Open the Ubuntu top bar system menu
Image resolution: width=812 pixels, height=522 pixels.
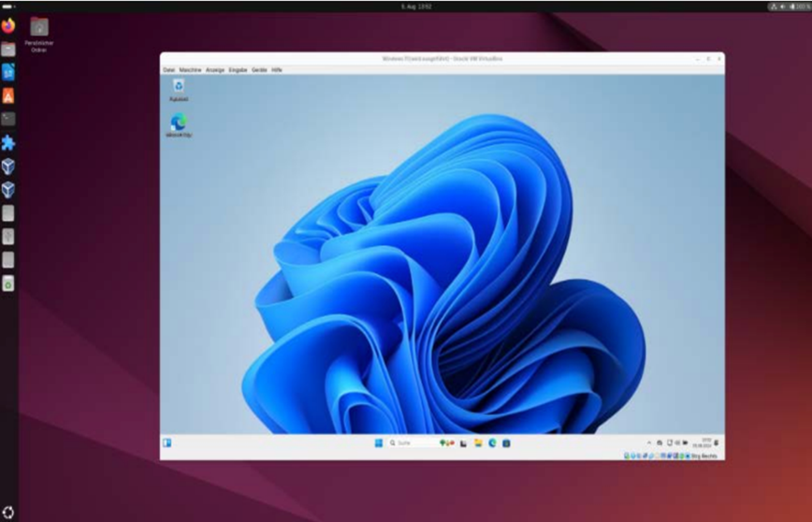tap(787, 6)
